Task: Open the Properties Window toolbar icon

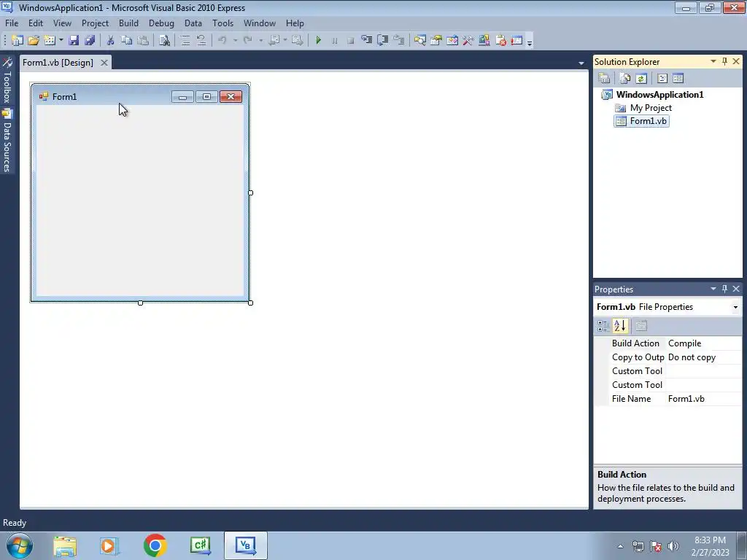Action: [436, 41]
